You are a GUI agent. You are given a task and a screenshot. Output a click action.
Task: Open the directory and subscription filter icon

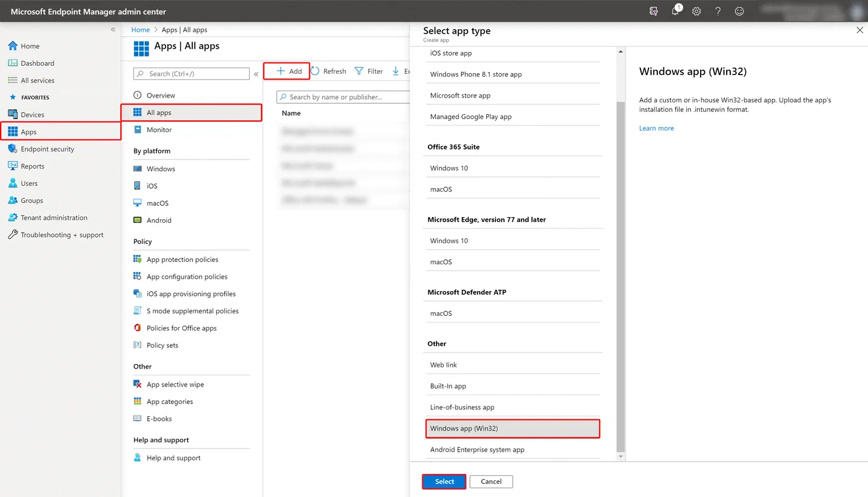(653, 11)
